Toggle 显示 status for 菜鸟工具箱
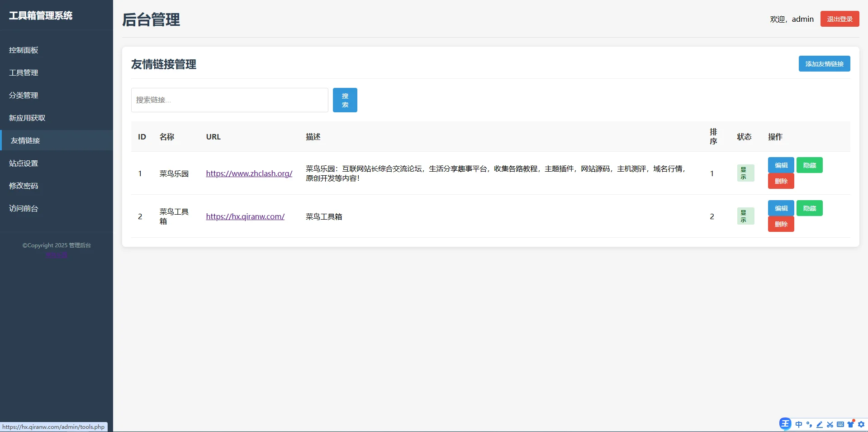Viewport: 868px width, 432px height. pyautogui.click(x=745, y=216)
